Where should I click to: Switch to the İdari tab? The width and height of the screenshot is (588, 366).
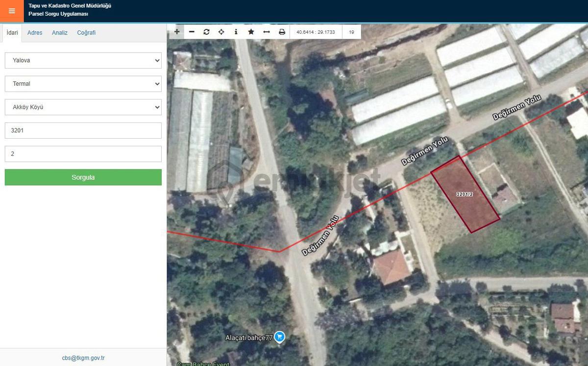(12, 33)
